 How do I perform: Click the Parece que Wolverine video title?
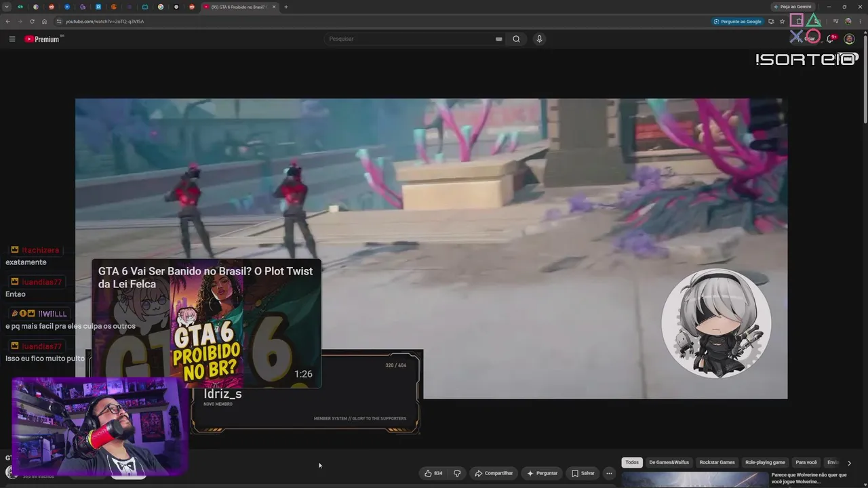pyautogui.click(x=809, y=479)
